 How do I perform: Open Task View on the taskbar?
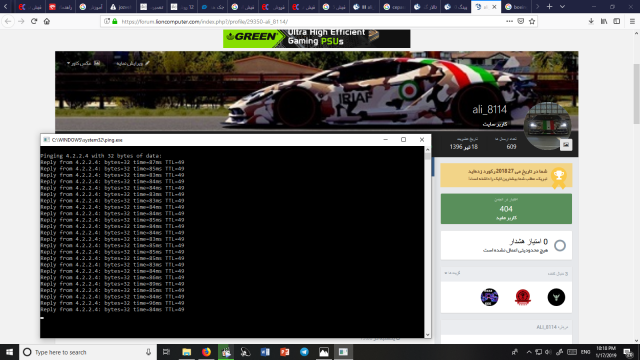(166, 352)
